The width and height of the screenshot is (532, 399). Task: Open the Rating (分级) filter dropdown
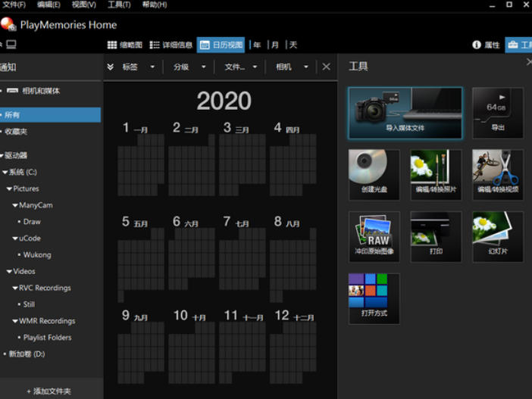click(x=188, y=67)
